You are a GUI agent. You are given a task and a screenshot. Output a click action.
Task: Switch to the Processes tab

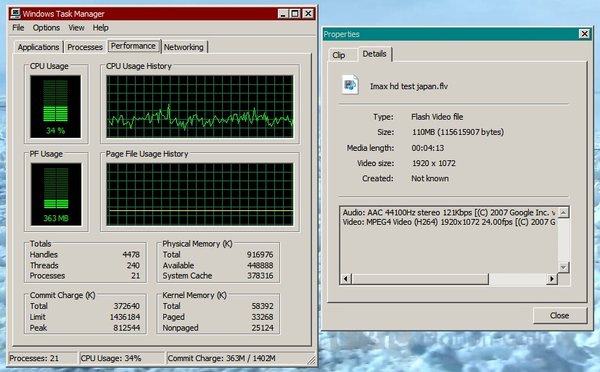pos(85,47)
